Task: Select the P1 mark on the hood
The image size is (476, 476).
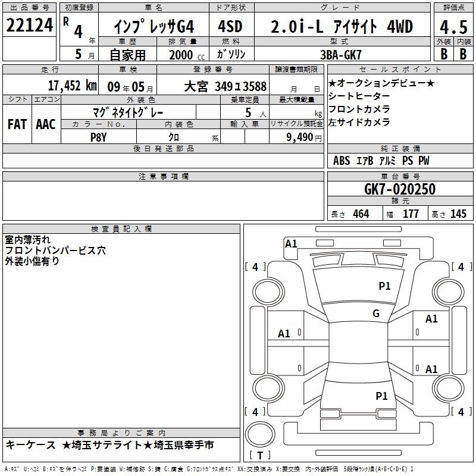Action: pyautogui.click(x=384, y=286)
